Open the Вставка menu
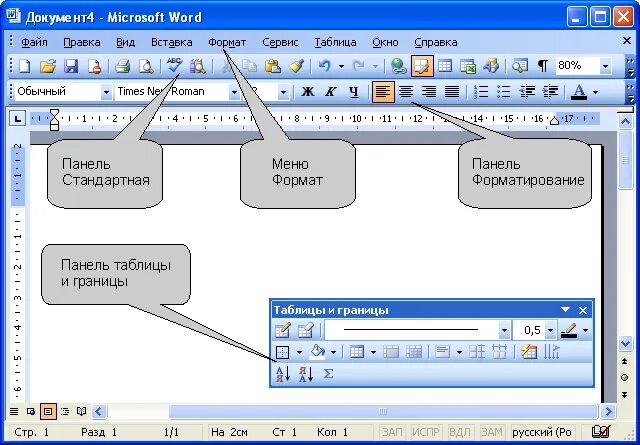Image resolution: width=640 pixels, height=445 pixels. (x=171, y=42)
